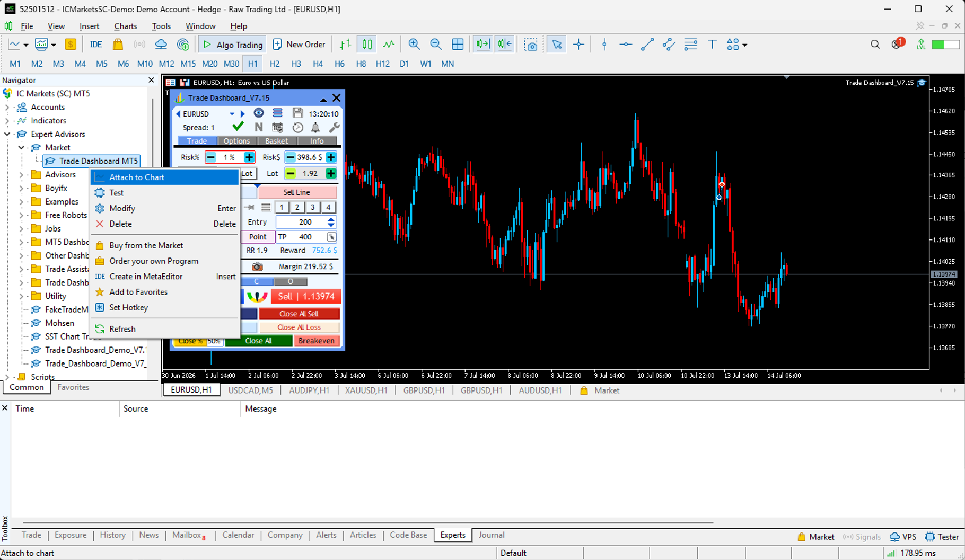965x560 pixels.
Task: Click the Sell | 1.13974 button
Action: 306,296
